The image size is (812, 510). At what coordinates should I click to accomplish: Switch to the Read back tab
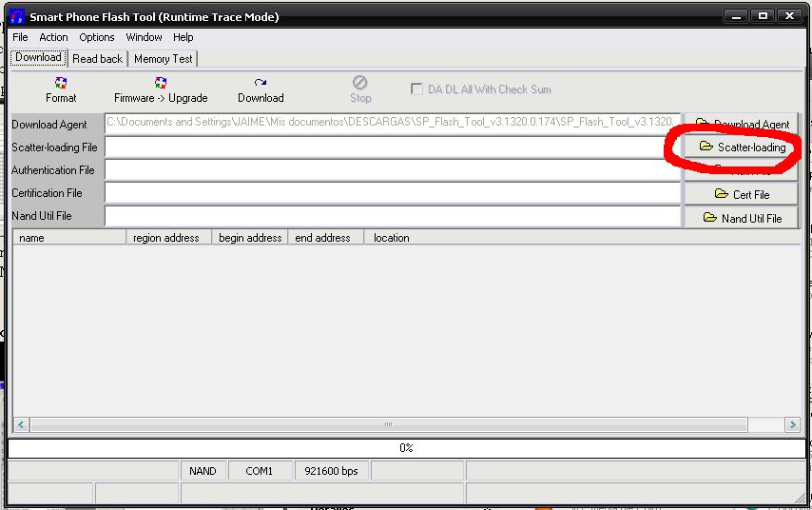[x=97, y=59]
